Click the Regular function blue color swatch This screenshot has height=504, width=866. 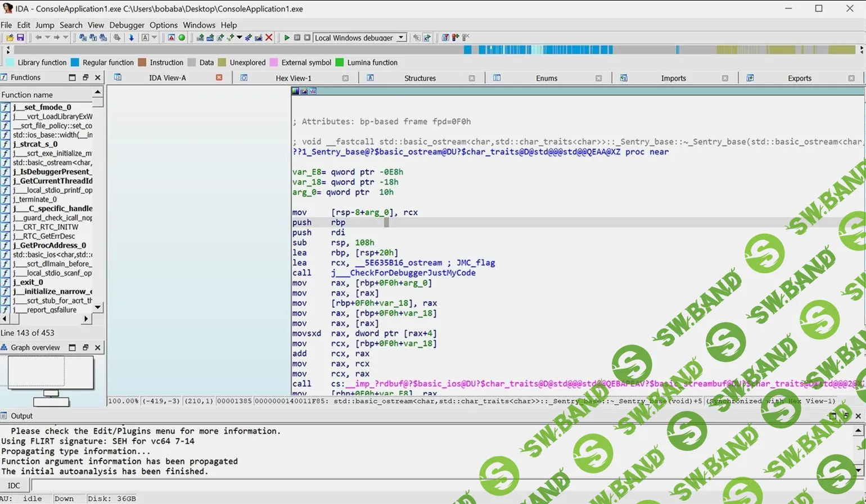pyautogui.click(x=74, y=62)
